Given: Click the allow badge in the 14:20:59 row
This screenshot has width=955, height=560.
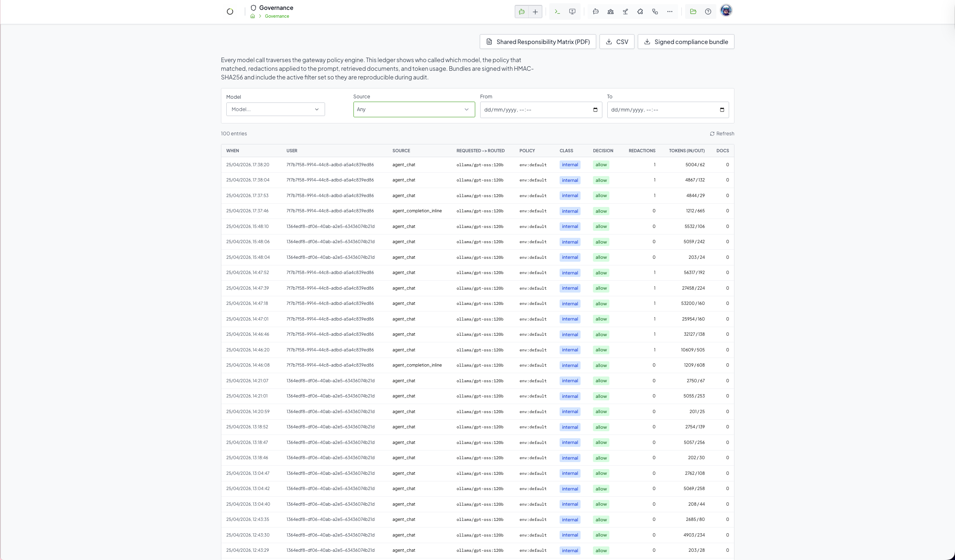Looking at the screenshot, I should (x=601, y=411).
